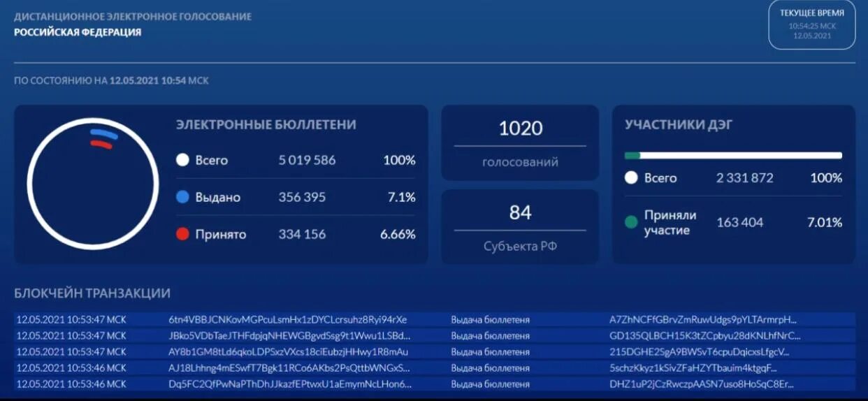This screenshot has width=868, height=401.
Task: Click the blue dot beside Выдано
Action: point(182,197)
